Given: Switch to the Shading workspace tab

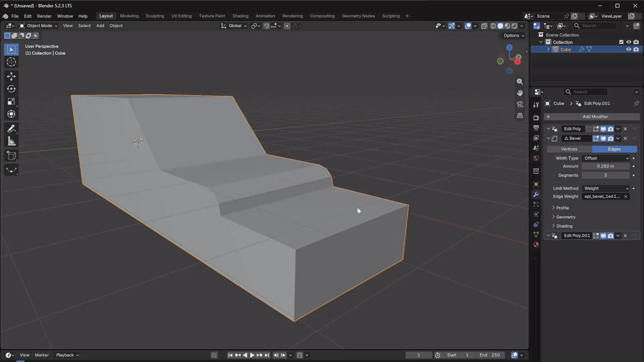Looking at the screenshot, I should 240,16.
